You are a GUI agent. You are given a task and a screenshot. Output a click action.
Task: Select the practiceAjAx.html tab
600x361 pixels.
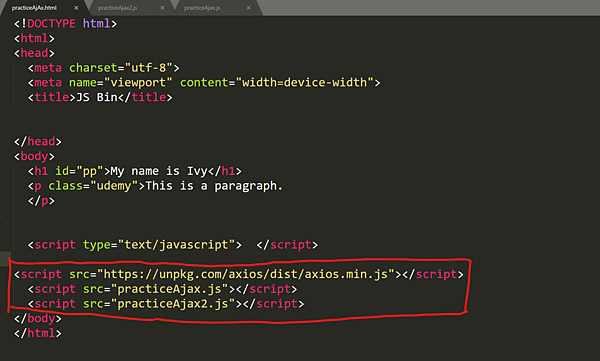pyautogui.click(x=34, y=8)
